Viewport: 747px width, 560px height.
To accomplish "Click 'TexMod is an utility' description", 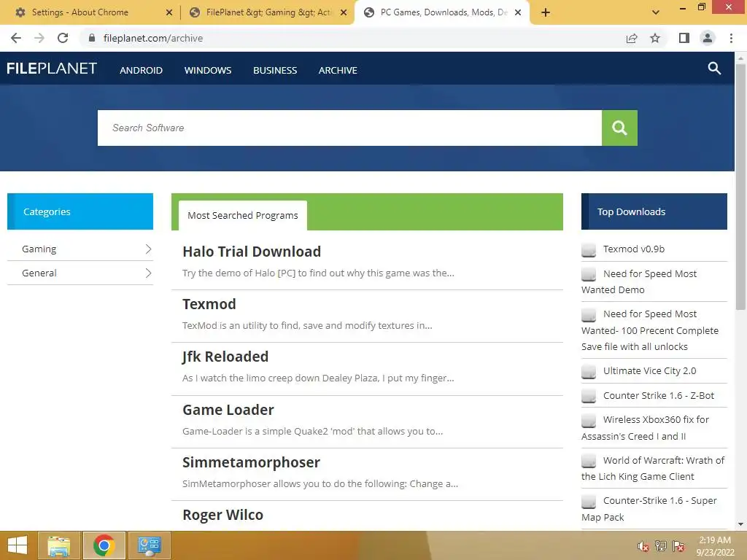I will point(307,325).
